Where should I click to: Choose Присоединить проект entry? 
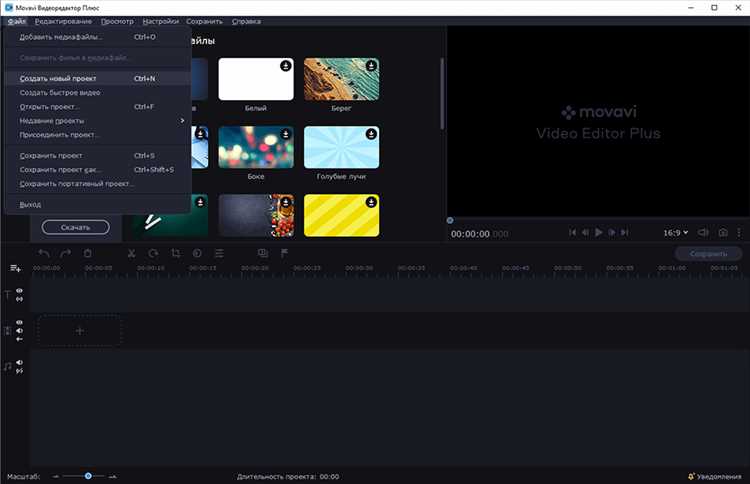click(98, 135)
